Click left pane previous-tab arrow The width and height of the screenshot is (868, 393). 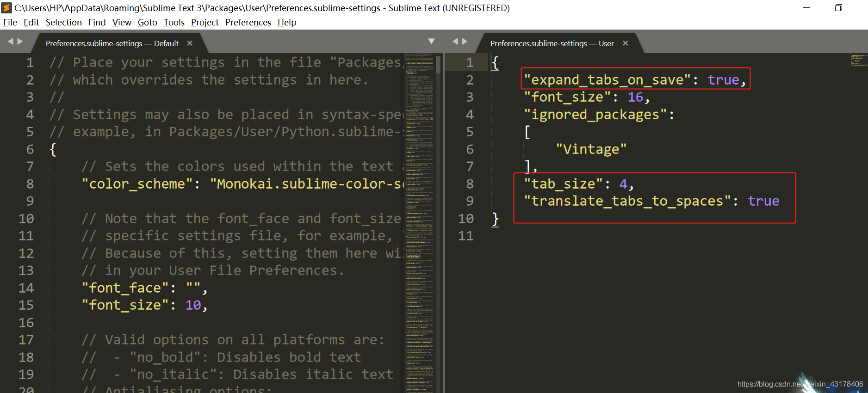click(x=11, y=42)
